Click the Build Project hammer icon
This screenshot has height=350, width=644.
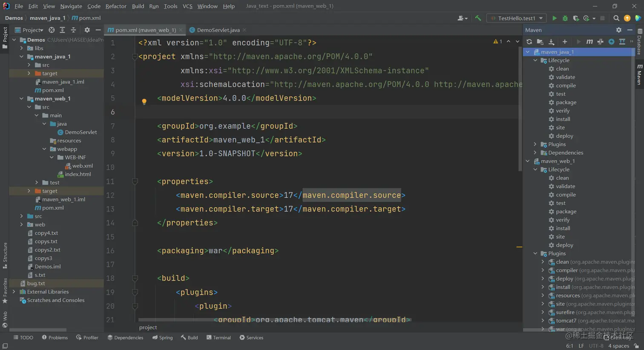(478, 18)
